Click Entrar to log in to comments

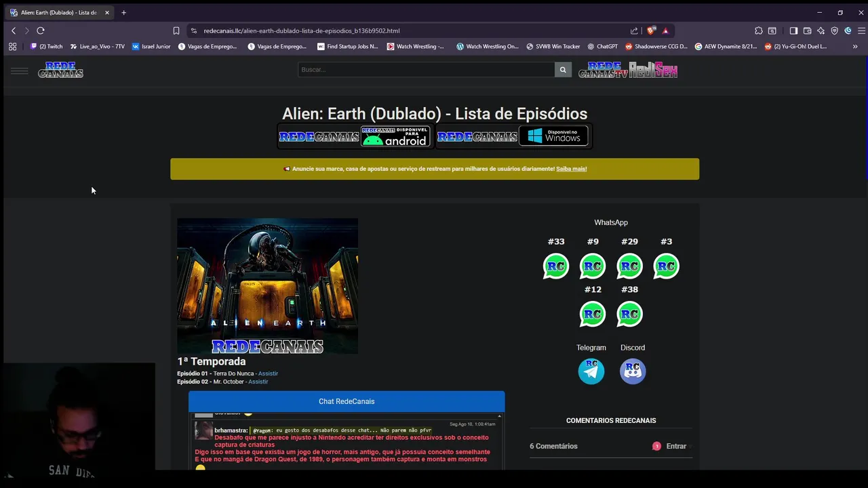click(x=676, y=446)
